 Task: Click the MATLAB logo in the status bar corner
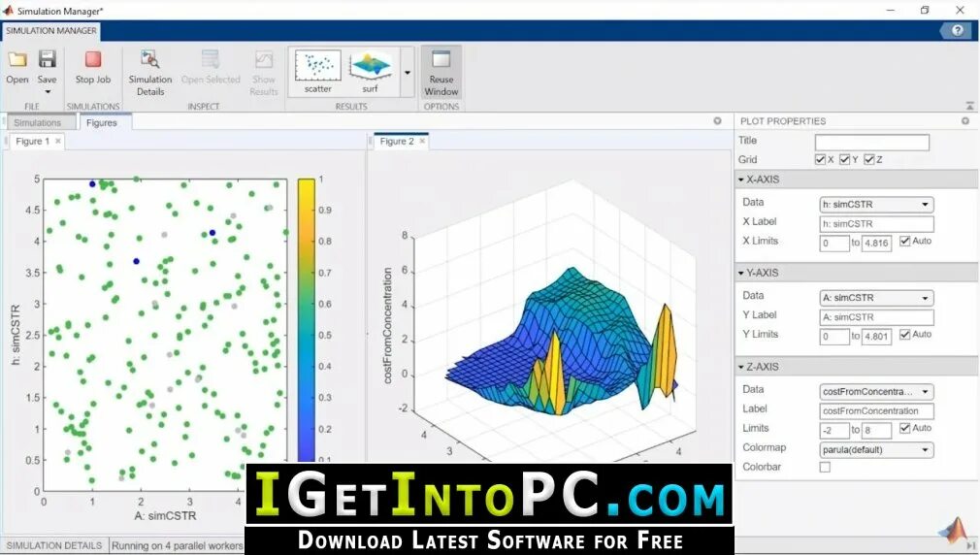(x=953, y=530)
